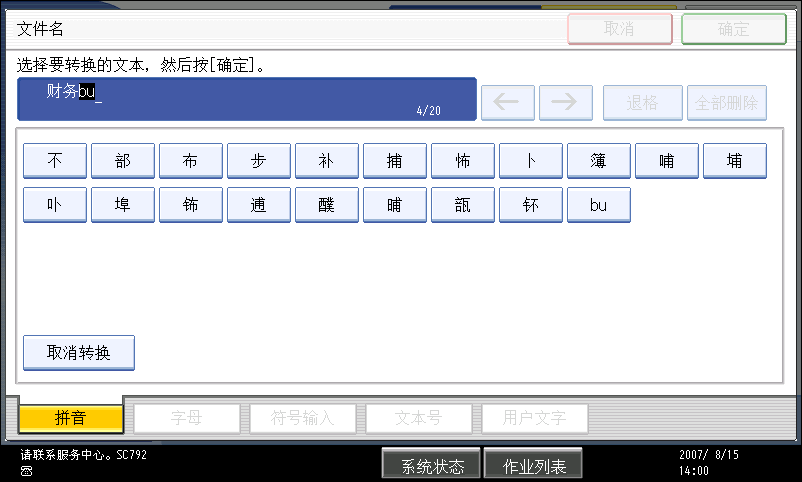
Task: Select the candidate character 步
Action: pyautogui.click(x=259, y=161)
